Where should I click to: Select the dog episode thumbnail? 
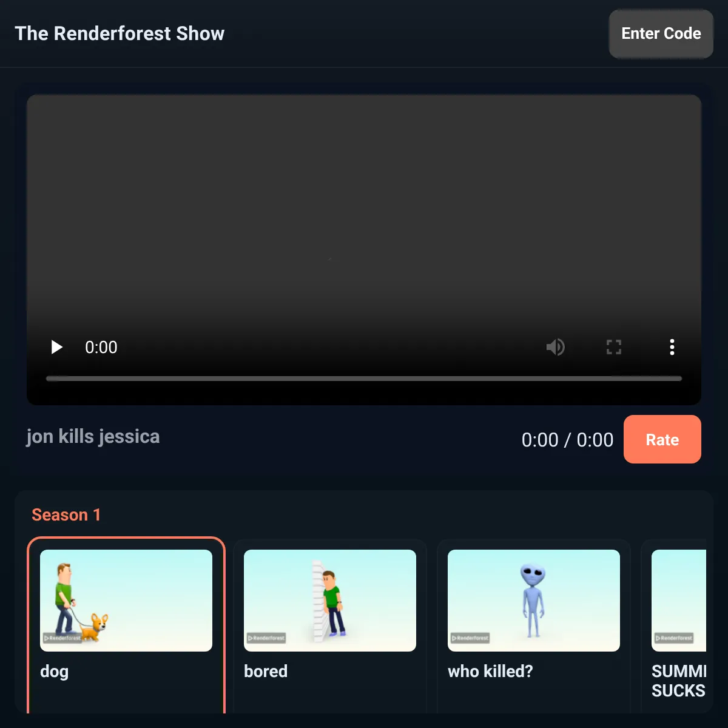pyautogui.click(x=126, y=601)
